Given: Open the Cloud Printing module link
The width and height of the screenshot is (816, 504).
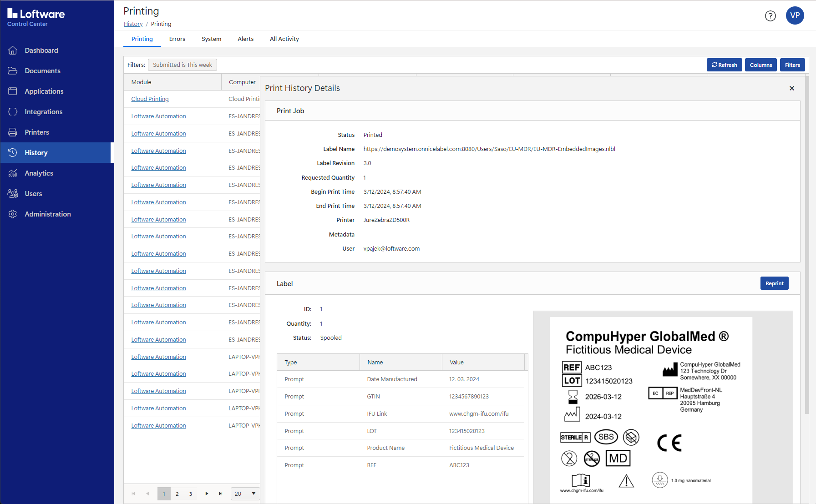Looking at the screenshot, I should [x=150, y=99].
